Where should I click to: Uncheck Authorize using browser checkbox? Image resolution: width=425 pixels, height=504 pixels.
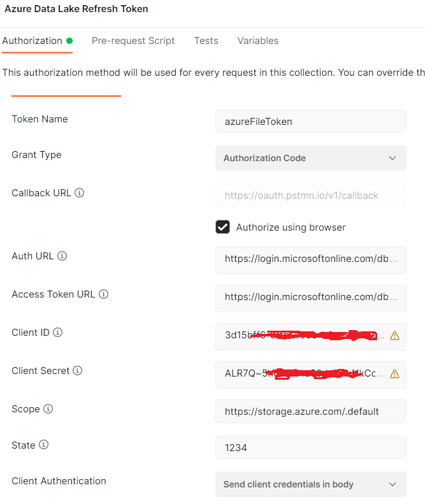pyautogui.click(x=222, y=227)
